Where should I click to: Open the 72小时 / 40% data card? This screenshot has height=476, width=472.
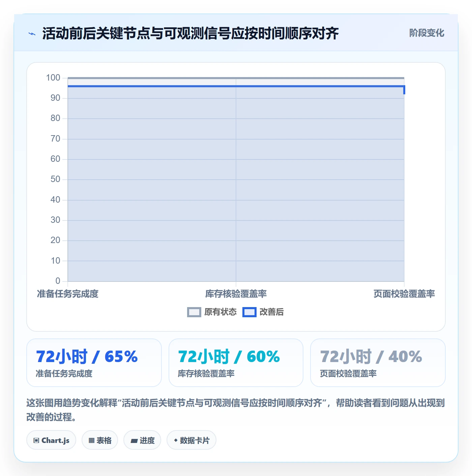(x=378, y=363)
